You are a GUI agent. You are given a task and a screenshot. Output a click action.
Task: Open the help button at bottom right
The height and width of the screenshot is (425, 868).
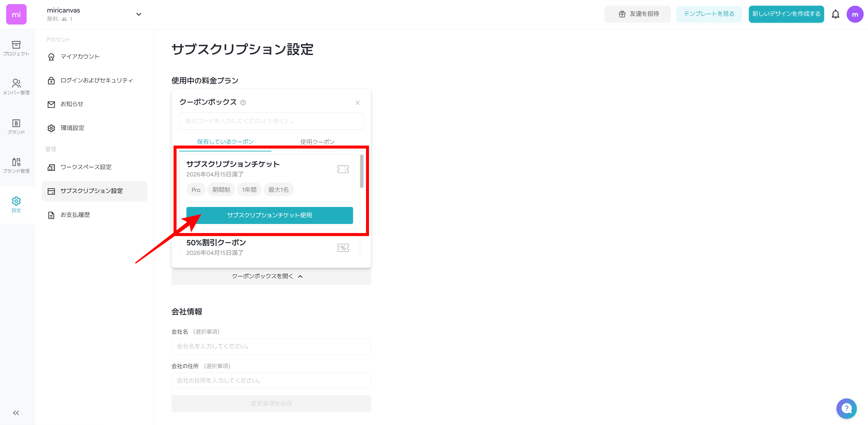[847, 408]
